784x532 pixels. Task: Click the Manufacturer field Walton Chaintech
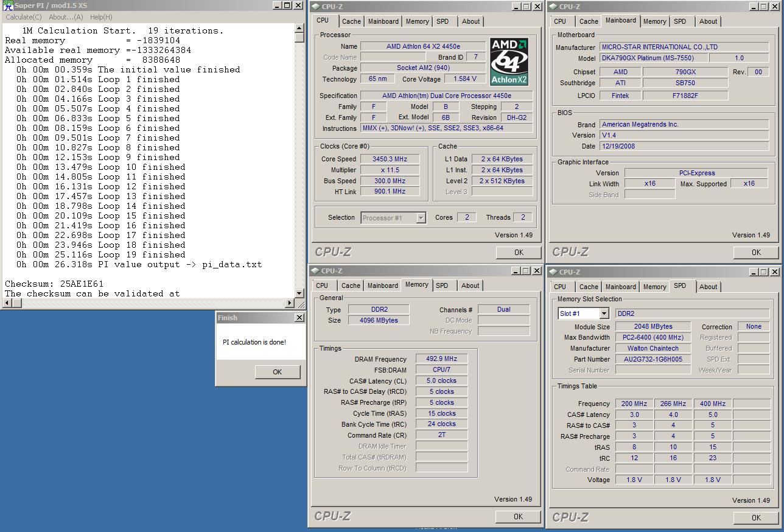pos(653,348)
